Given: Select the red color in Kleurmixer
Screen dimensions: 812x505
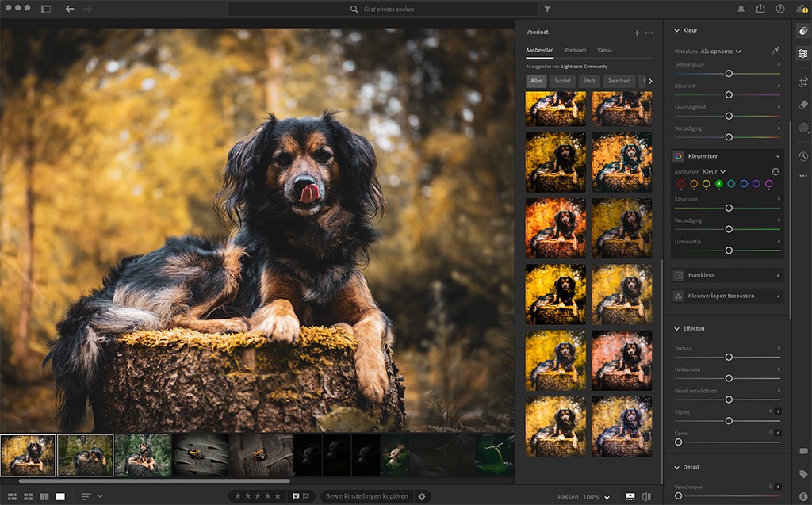Looking at the screenshot, I should (x=681, y=184).
